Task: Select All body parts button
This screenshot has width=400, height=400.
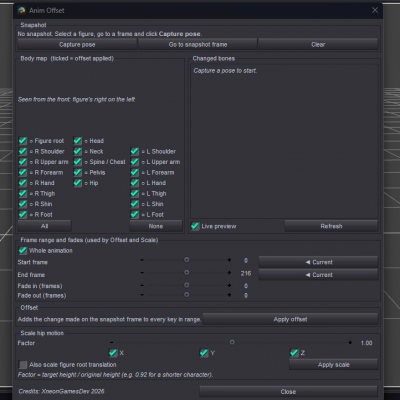Action: [44, 226]
